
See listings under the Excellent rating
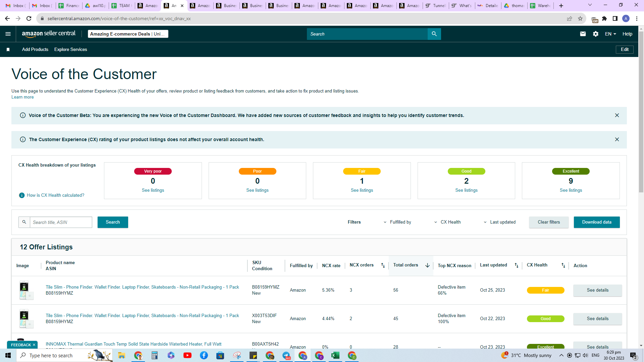pos(571,190)
